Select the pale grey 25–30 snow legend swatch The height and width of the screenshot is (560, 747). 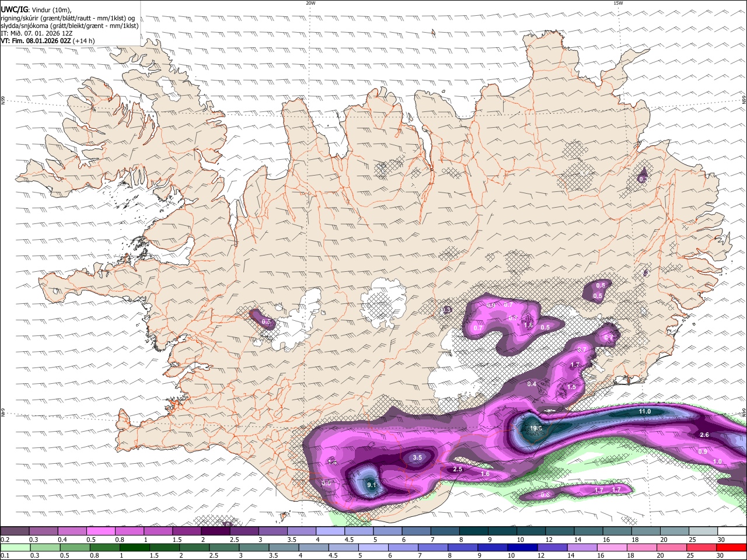(x=703, y=531)
